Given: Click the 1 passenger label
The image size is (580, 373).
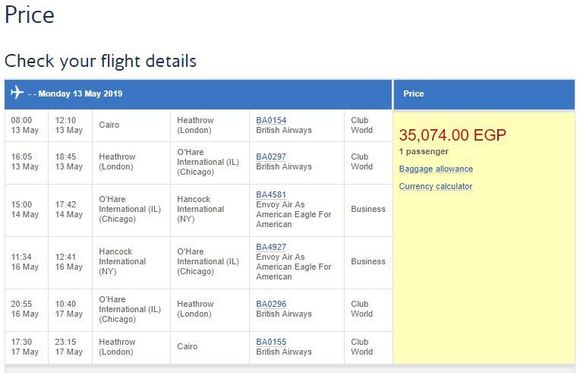Looking at the screenshot, I should tap(424, 152).
